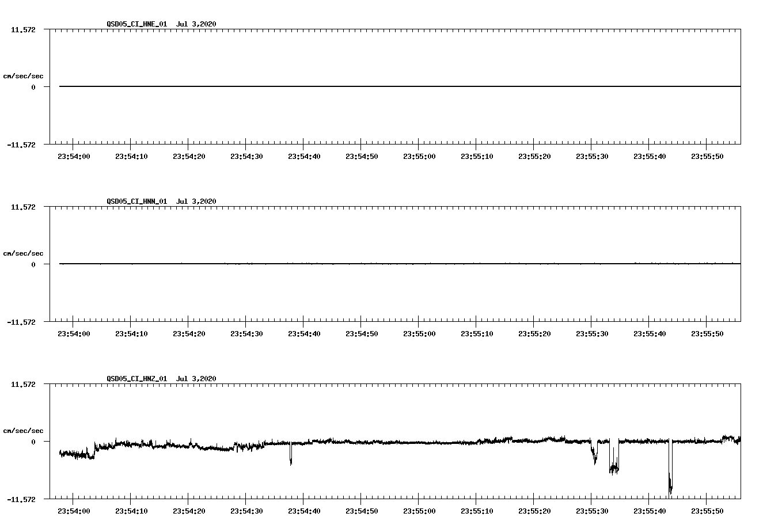Click the 0 axis label of HNZ plot

pyautogui.click(x=33, y=442)
